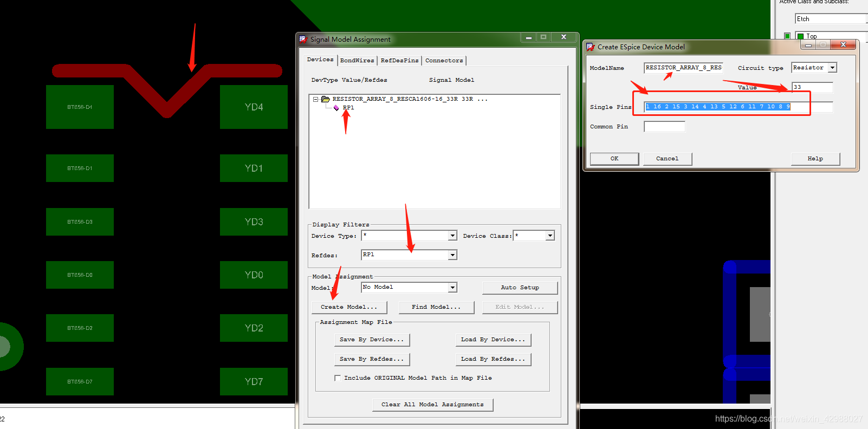Click the Signal Model Assignment title icon

click(x=303, y=39)
